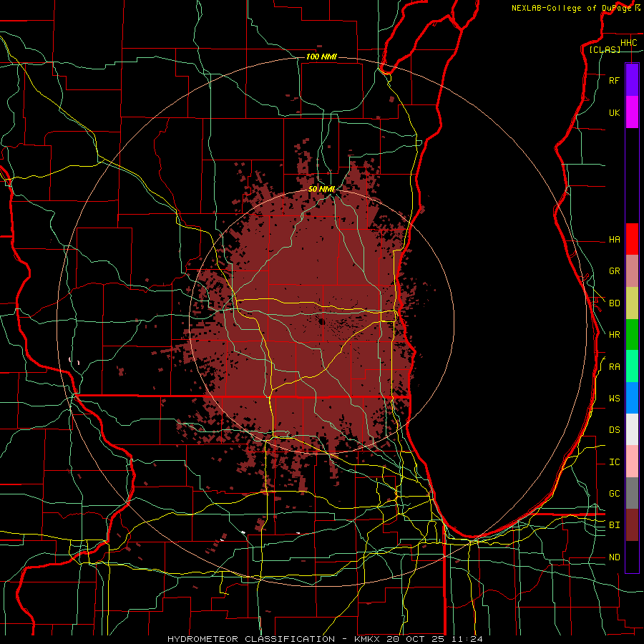This screenshot has width=644, height=644.
Task: Click the "ND" legend label
Action: click(614, 557)
